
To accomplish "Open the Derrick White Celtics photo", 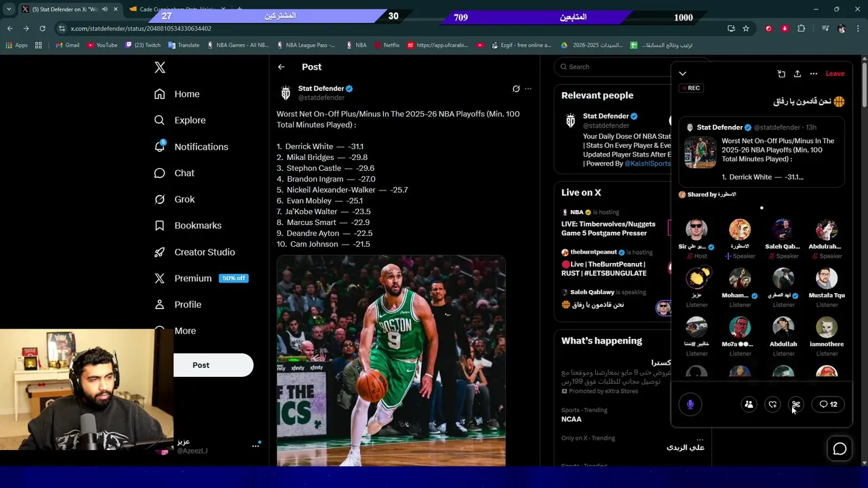I will tap(391, 361).
